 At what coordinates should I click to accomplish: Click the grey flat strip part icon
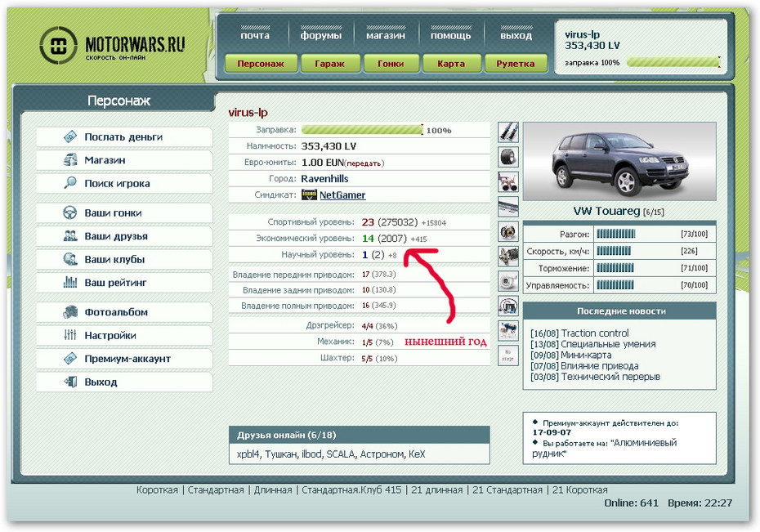pos(508,207)
